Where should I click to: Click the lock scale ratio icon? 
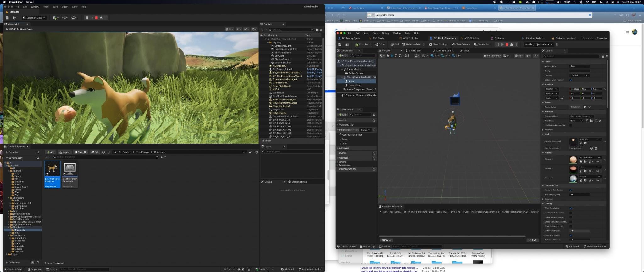pyautogui.click(x=562, y=98)
